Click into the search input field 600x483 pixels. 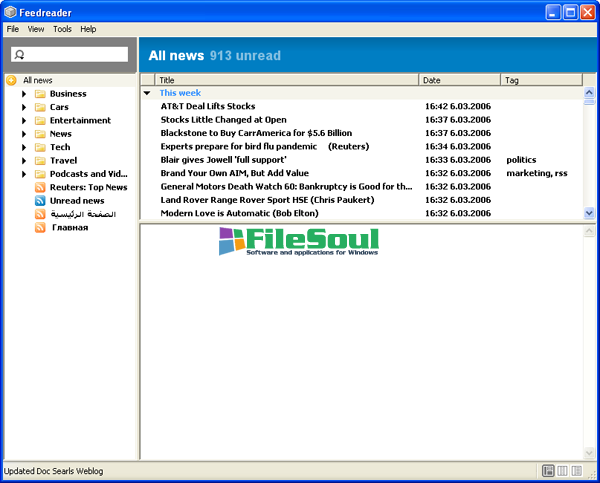pyautogui.click(x=76, y=54)
